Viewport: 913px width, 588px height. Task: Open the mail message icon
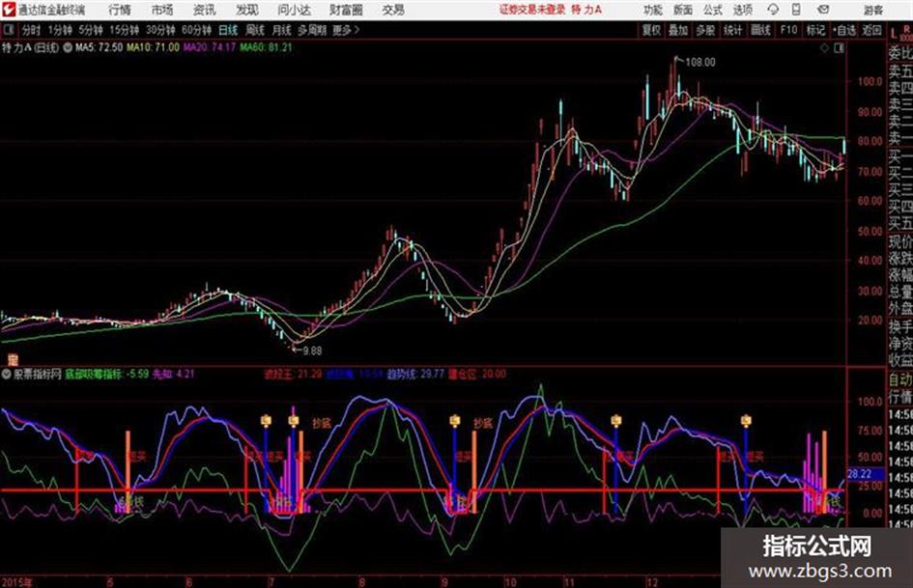pos(823,10)
